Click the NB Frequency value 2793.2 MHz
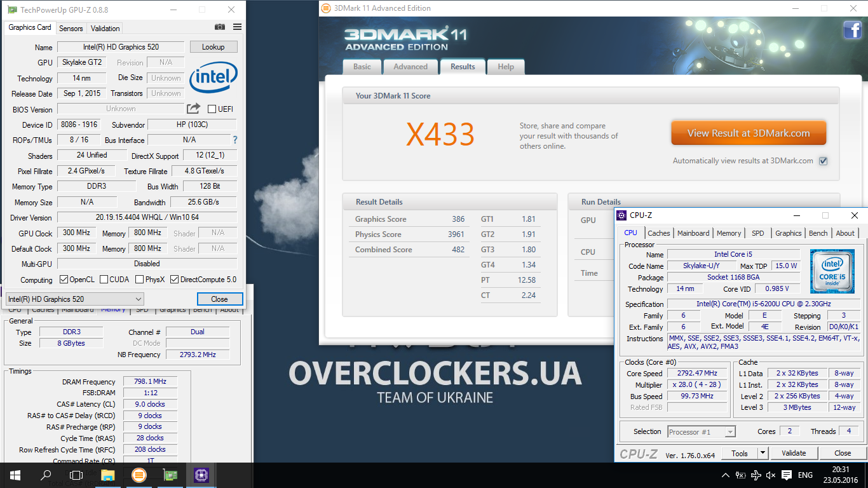 click(198, 355)
